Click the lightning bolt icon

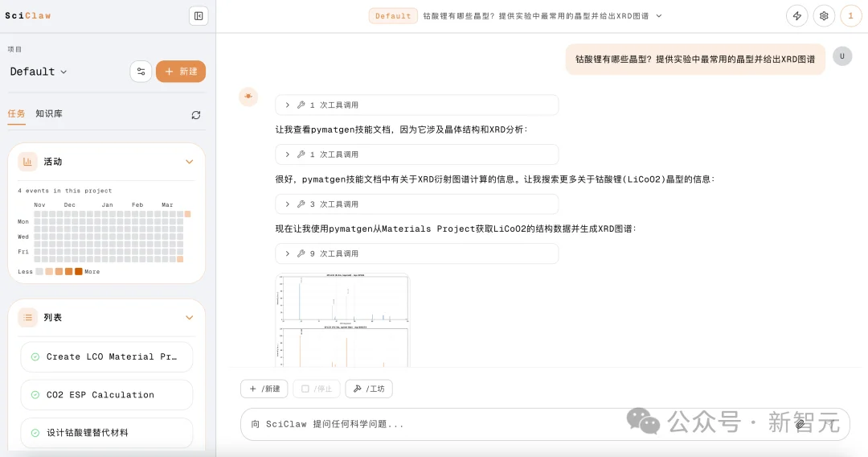797,16
